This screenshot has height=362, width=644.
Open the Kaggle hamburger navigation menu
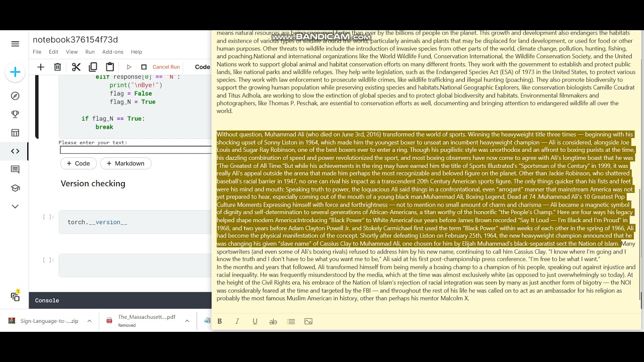[x=15, y=44]
